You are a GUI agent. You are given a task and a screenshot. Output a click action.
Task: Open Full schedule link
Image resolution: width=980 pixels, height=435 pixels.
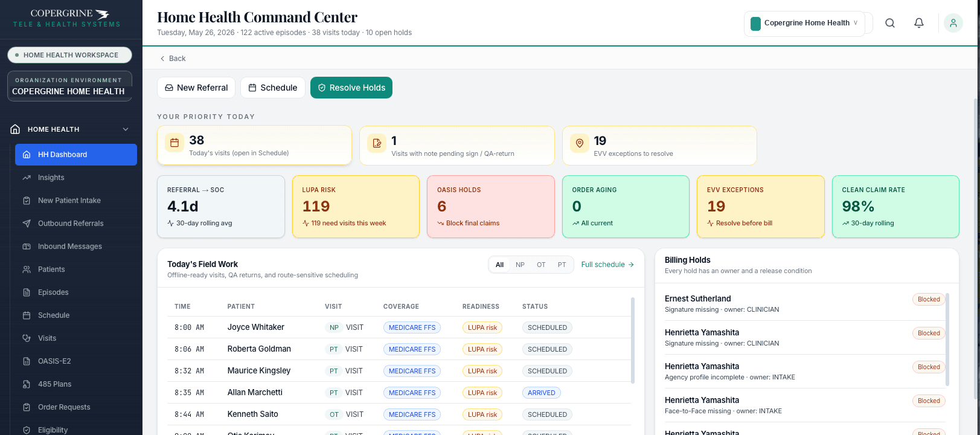(607, 265)
